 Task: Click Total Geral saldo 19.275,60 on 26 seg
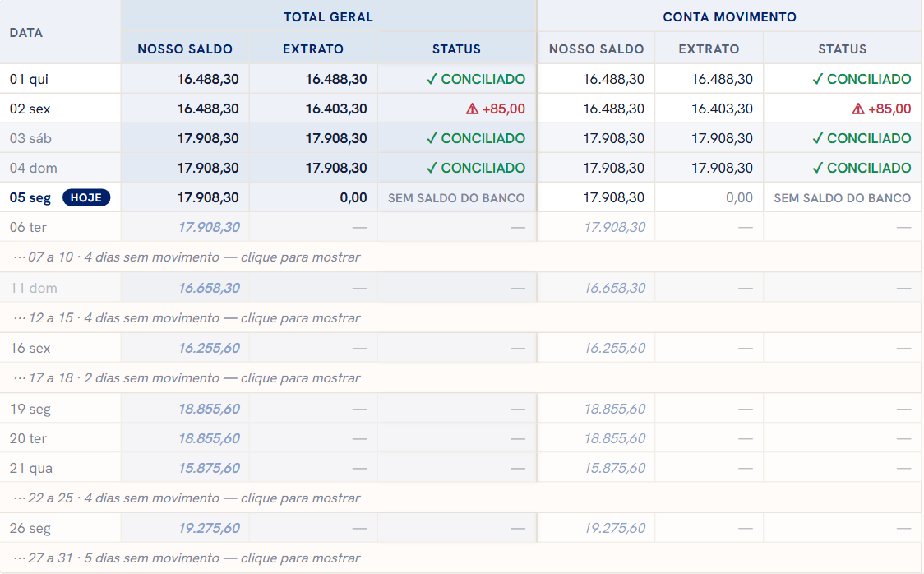tap(209, 528)
